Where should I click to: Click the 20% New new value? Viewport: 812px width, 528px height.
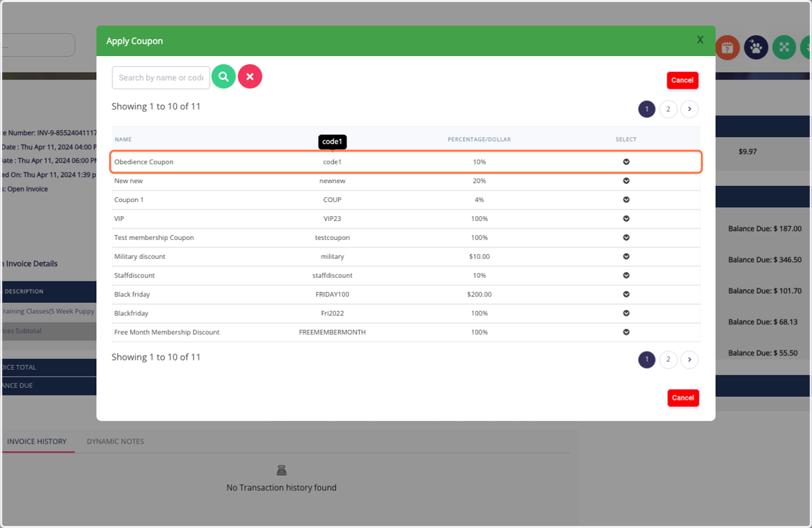[479, 181]
